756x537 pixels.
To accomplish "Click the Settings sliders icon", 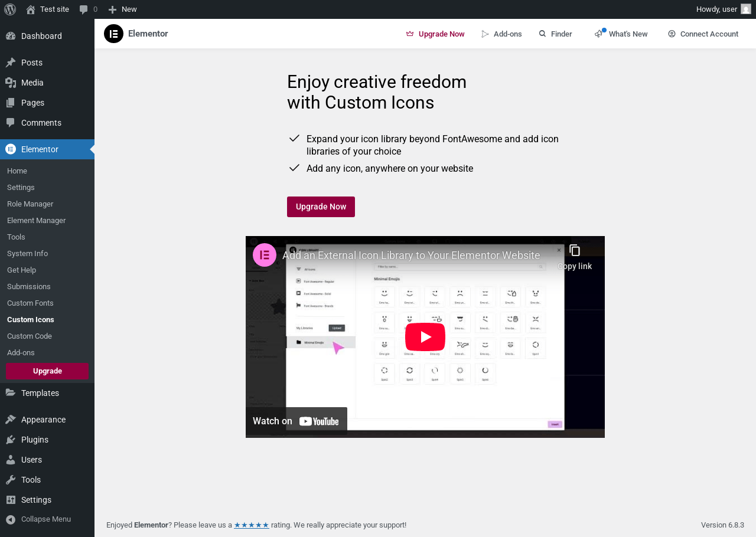I will (11, 500).
